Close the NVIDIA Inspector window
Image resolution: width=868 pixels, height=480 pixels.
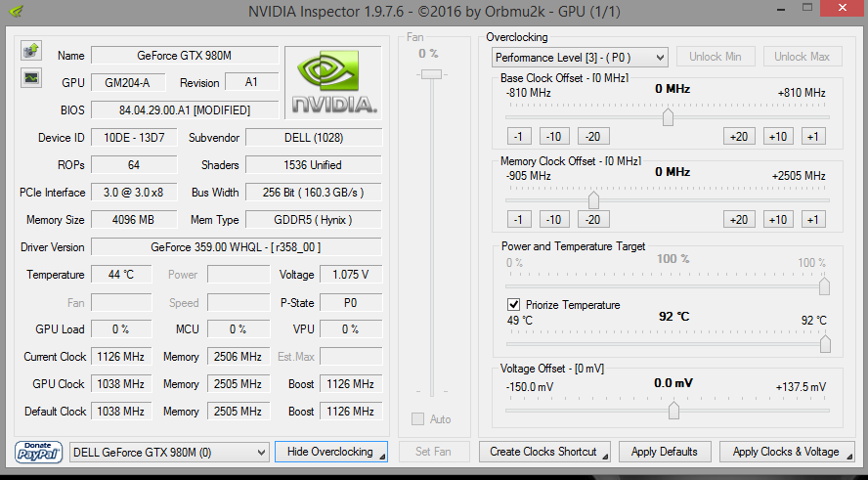pyautogui.click(x=842, y=8)
